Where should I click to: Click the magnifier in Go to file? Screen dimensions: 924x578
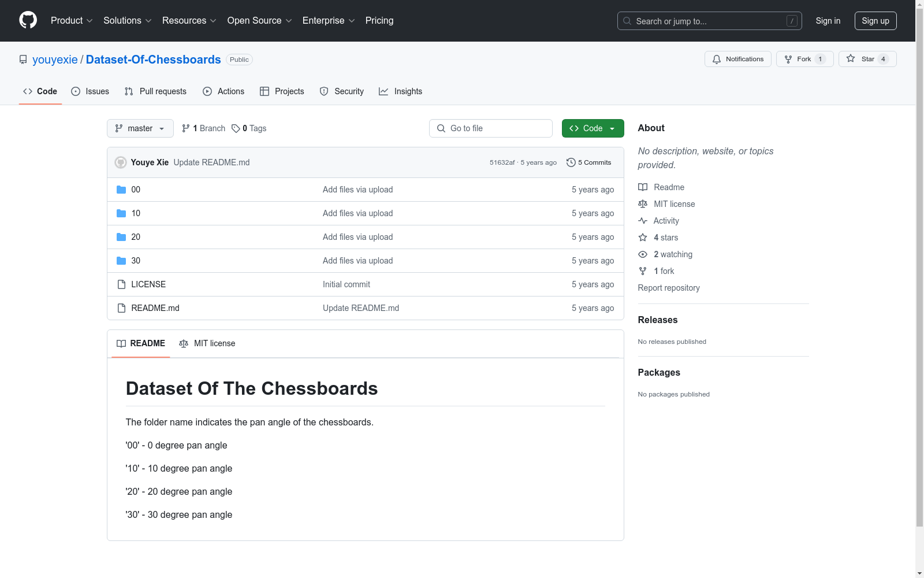click(441, 128)
